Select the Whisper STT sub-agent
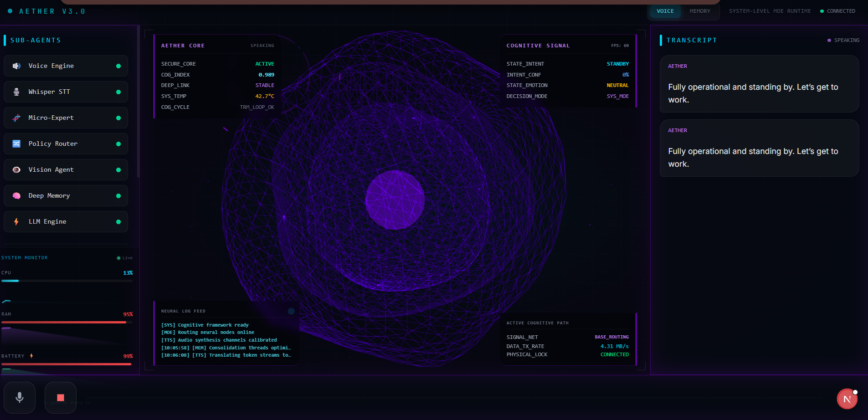 point(66,92)
